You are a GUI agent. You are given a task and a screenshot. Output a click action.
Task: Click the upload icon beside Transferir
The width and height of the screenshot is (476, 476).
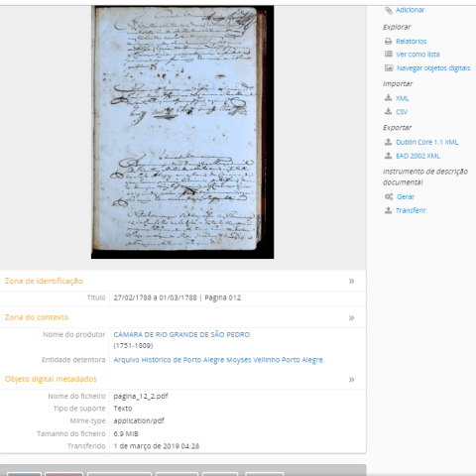(389, 210)
